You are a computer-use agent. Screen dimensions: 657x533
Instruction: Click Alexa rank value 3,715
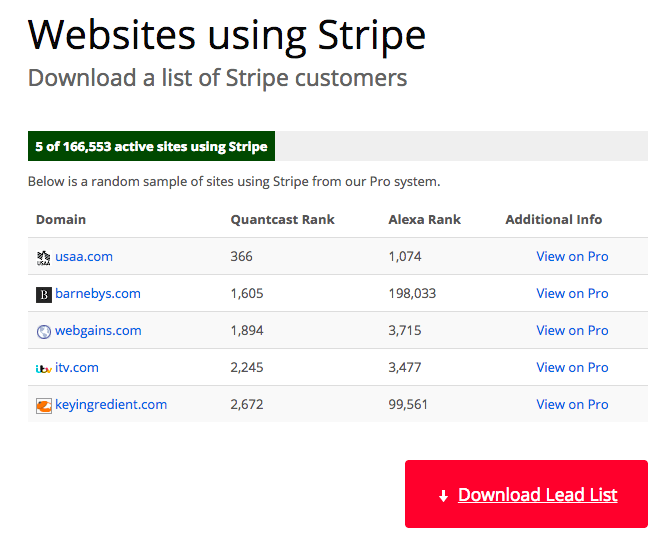(x=404, y=330)
